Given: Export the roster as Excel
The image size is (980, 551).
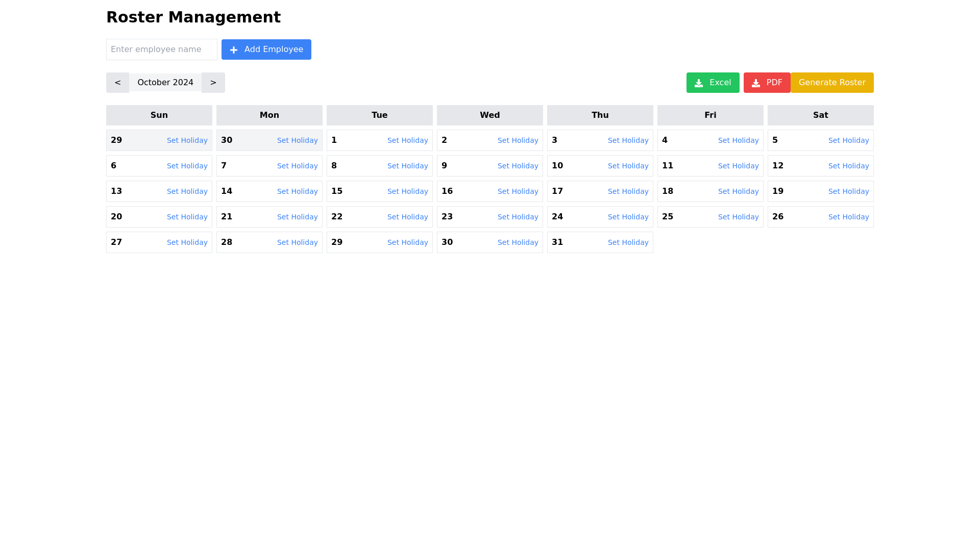Looking at the screenshot, I should 713,82.
